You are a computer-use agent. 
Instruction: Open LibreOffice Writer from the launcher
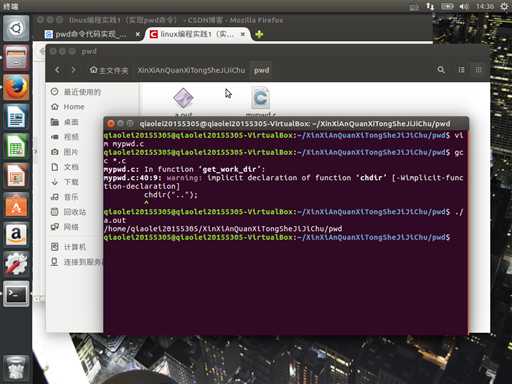click(x=16, y=117)
